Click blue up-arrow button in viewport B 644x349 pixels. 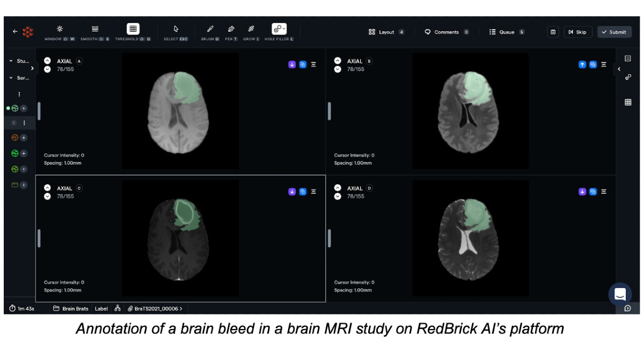click(582, 64)
